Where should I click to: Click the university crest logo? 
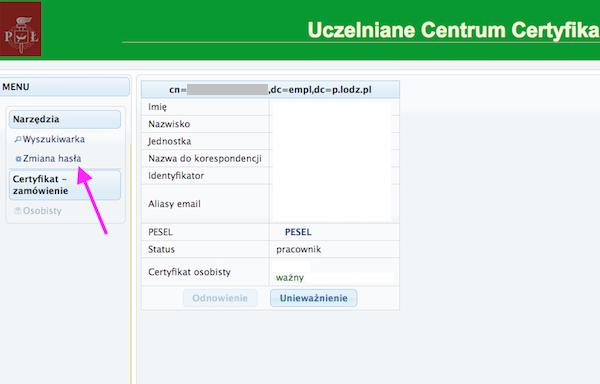(x=20, y=29)
